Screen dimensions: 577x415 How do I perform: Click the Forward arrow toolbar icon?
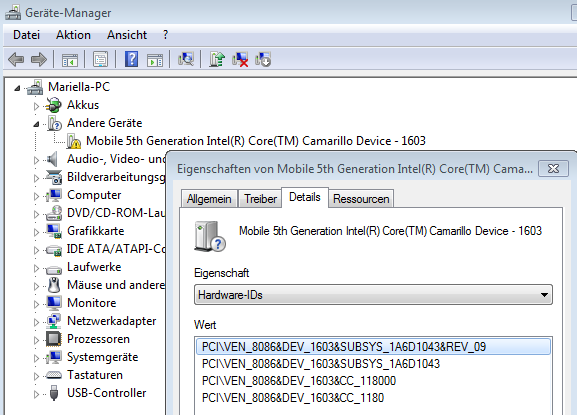tap(39, 59)
